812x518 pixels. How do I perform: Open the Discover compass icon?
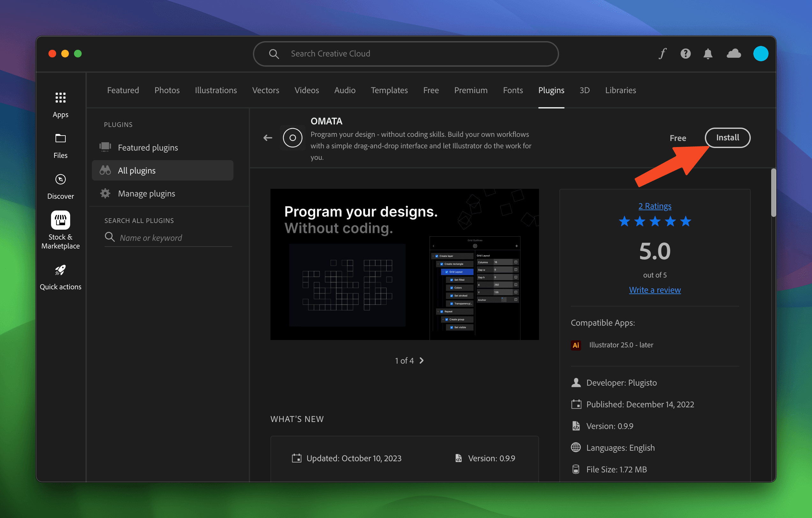coord(60,179)
